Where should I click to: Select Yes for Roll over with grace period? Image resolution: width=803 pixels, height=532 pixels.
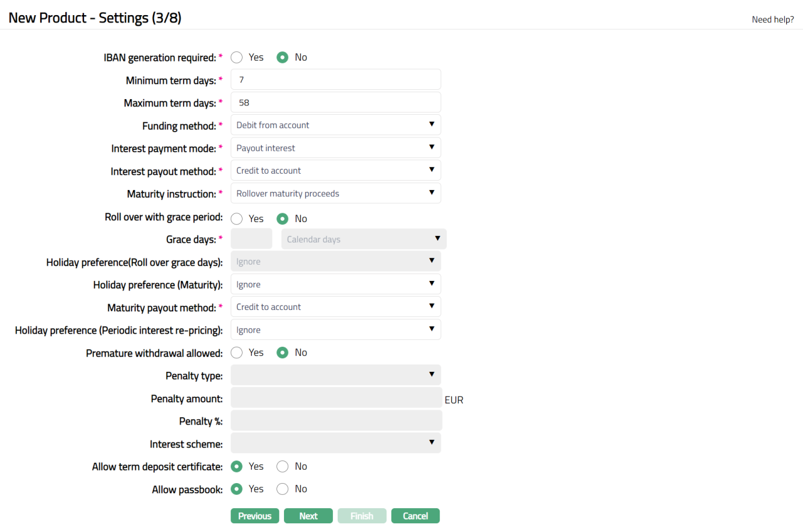[237, 219]
